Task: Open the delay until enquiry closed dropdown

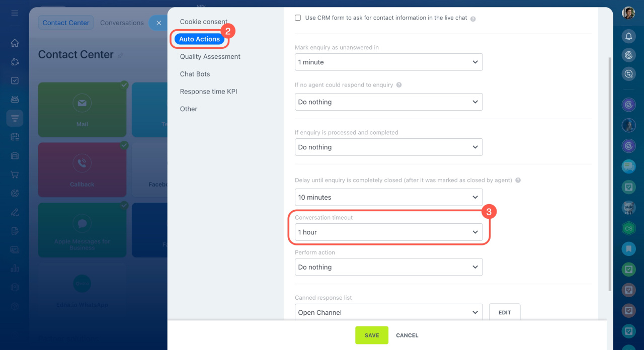Action: 388,197
